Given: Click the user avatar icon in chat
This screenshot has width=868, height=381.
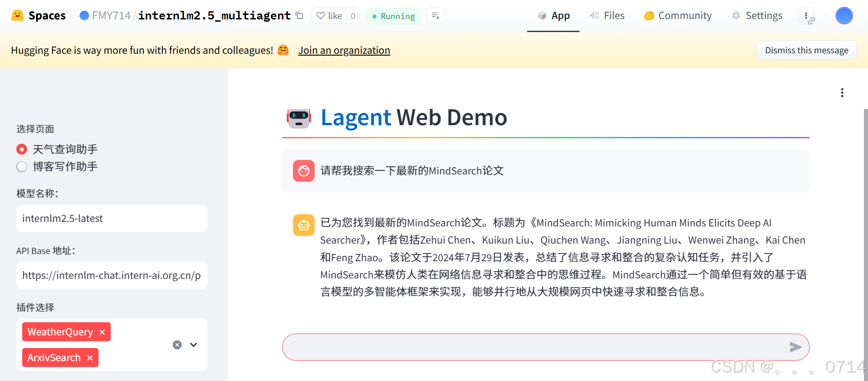Looking at the screenshot, I should coord(304,171).
